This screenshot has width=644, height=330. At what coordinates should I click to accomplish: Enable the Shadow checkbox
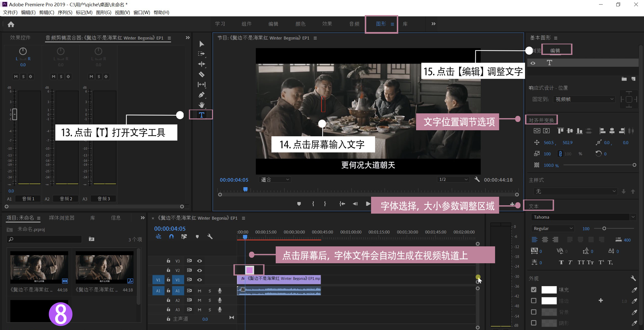coord(534,323)
